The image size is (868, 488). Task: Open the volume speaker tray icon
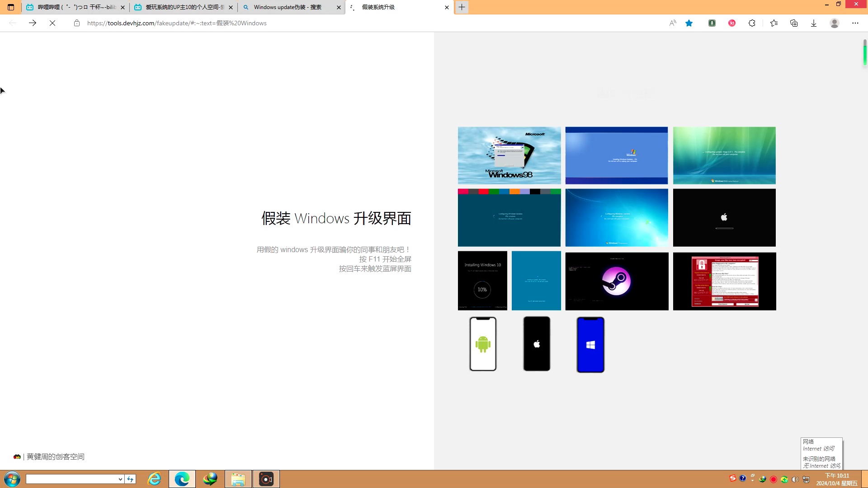point(795,479)
